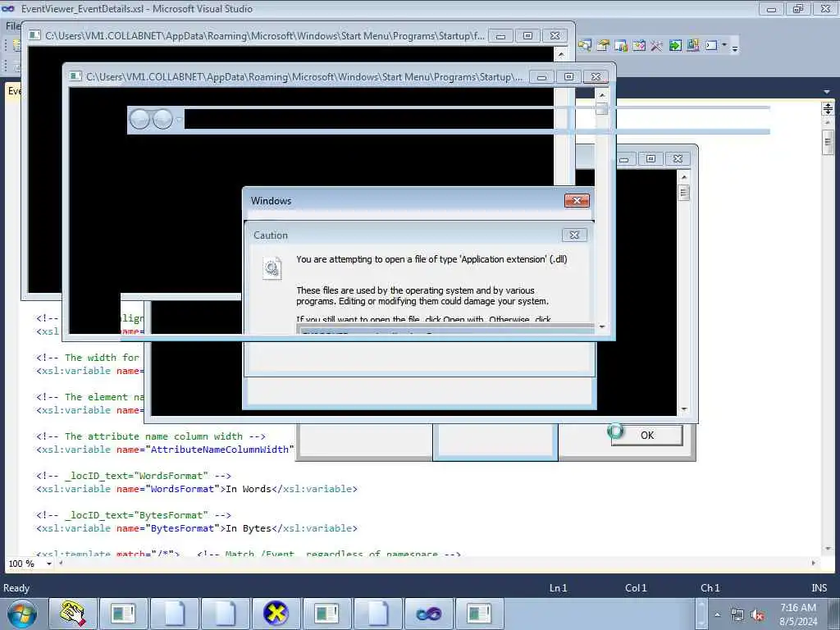Click the Back navigation button
Screen dimensions: 840x630
pyautogui.click(x=139, y=119)
